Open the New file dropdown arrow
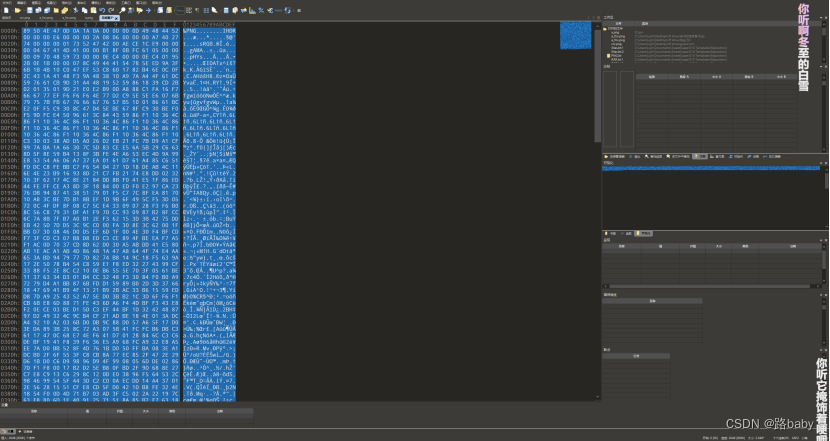This screenshot has height=441, width=830. (x=12, y=10)
